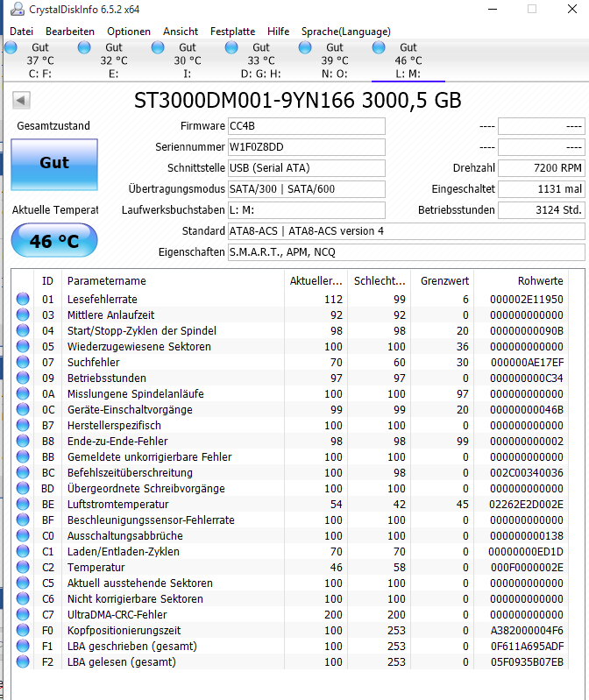Select disk L: M: at 46 °C
Screen dimensions: 589x700
click(408, 60)
